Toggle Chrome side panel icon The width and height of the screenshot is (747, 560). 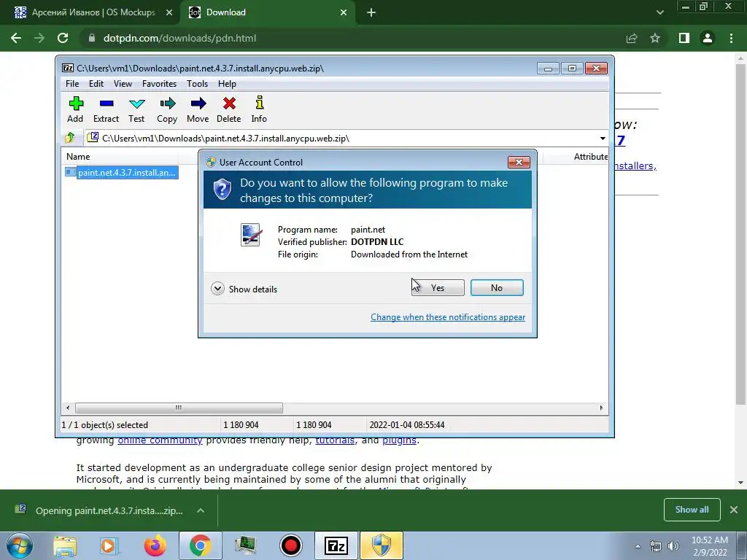[x=684, y=38]
